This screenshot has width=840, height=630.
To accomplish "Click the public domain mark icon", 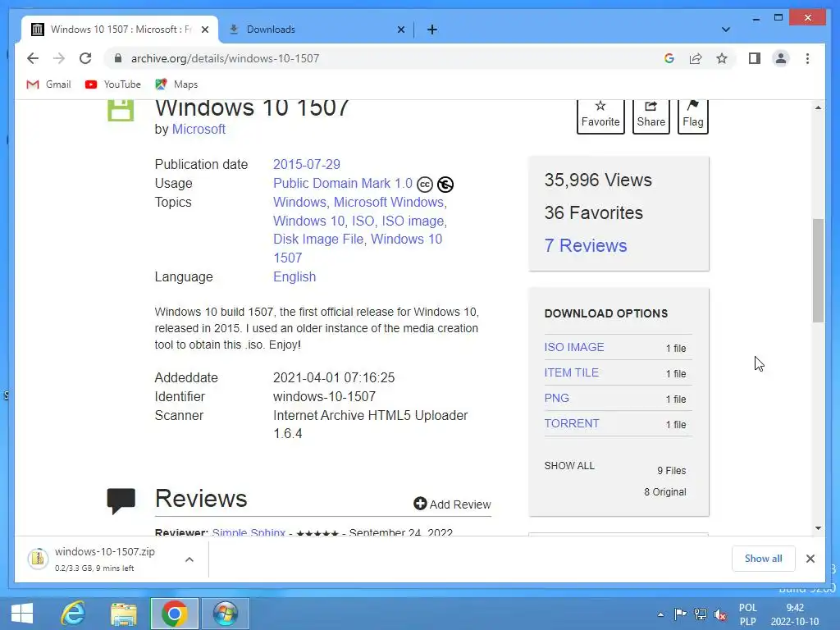I will (x=445, y=185).
